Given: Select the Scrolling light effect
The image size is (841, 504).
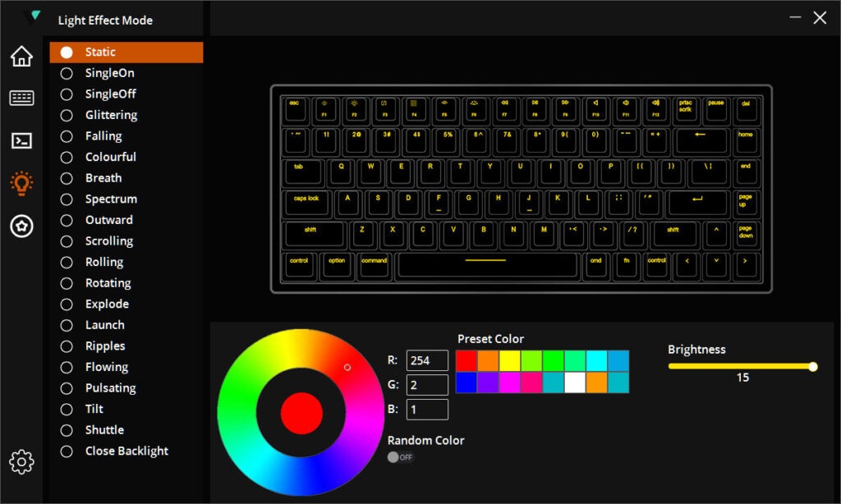Looking at the screenshot, I should click(126, 241).
